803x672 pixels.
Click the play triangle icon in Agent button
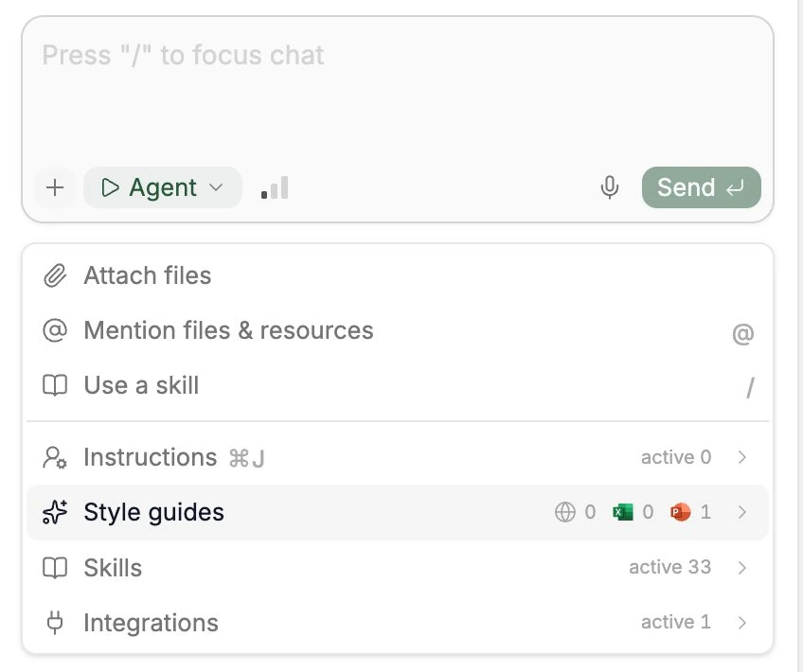click(110, 187)
